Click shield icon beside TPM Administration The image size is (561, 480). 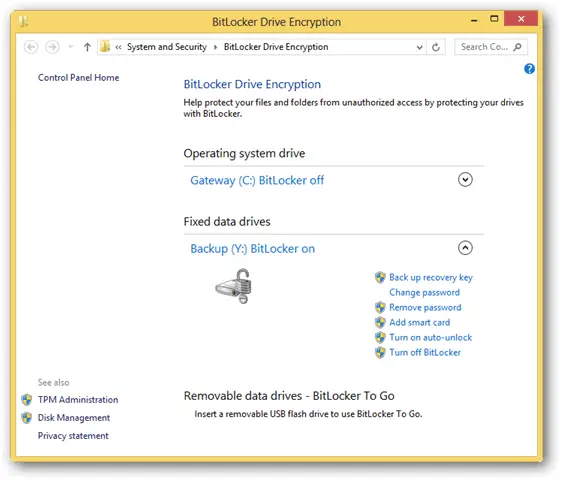pos(26,400)
